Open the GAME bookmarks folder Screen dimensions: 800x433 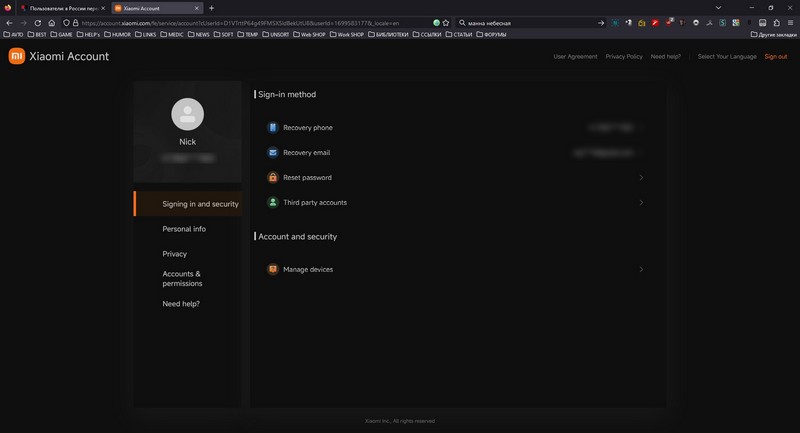[x=61, y=35]
